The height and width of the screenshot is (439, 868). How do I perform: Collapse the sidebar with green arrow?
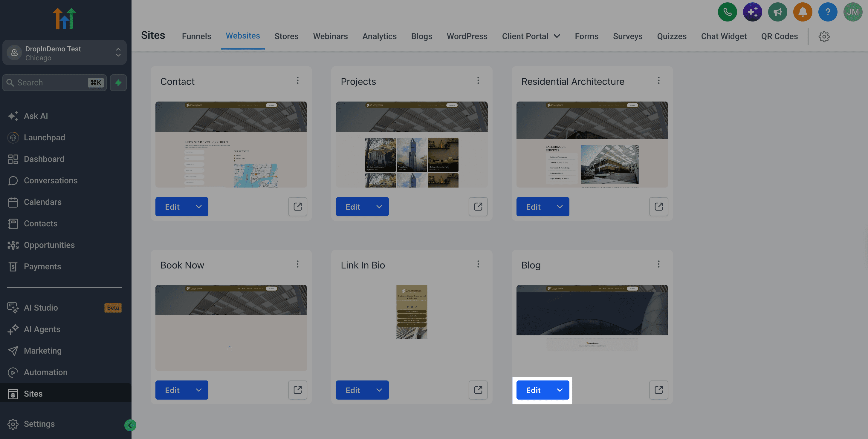pyautogui.click(x=130, y=425)
